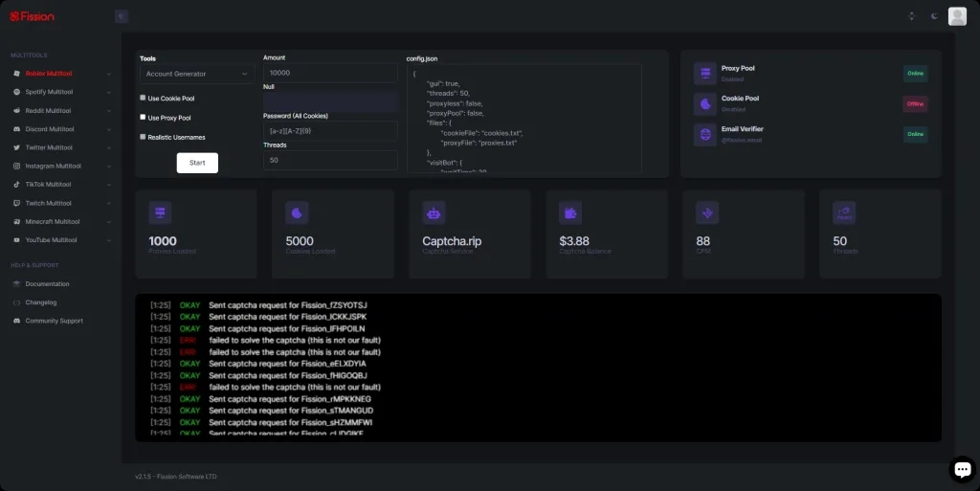The image size is (980, 491).
Task: Click the Threads field showing 50
Action: click(330, 161)
